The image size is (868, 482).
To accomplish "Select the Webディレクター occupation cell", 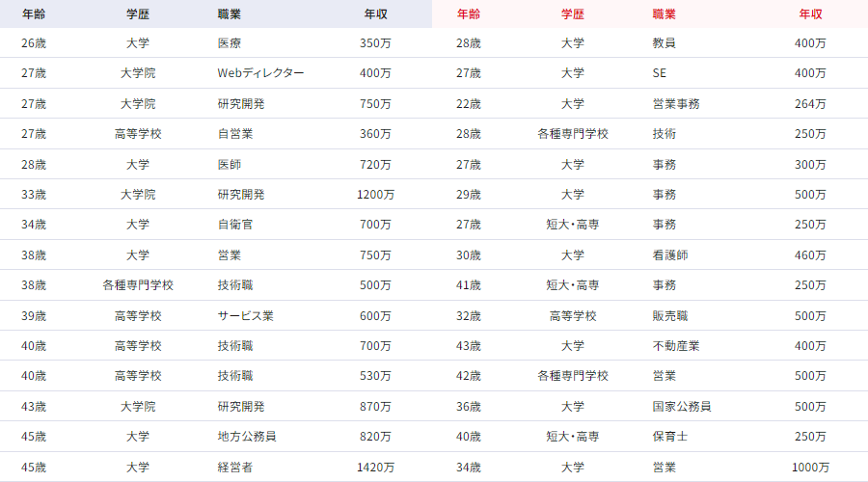I will (x=260, y=73).
